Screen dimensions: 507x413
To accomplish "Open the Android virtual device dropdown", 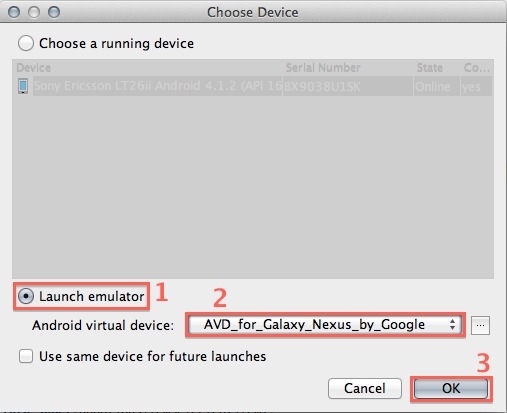I will (x=325, y=325).
